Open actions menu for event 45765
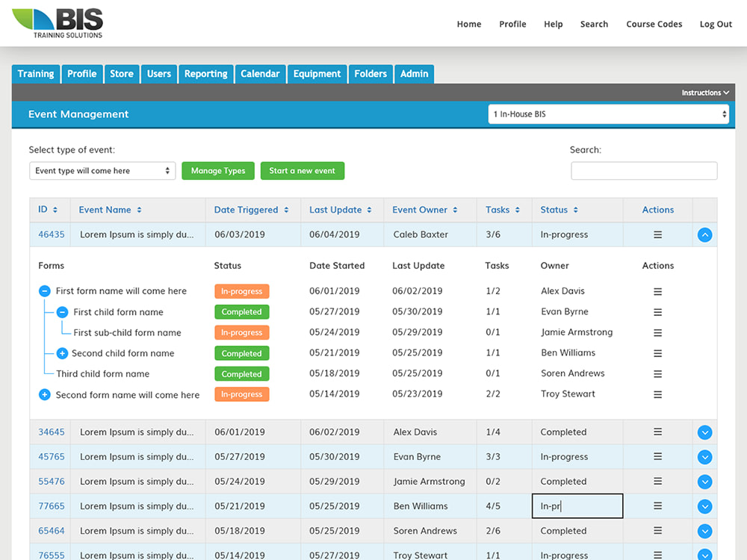The width and height of the screenshot is (747, 560). pos(657,457)
